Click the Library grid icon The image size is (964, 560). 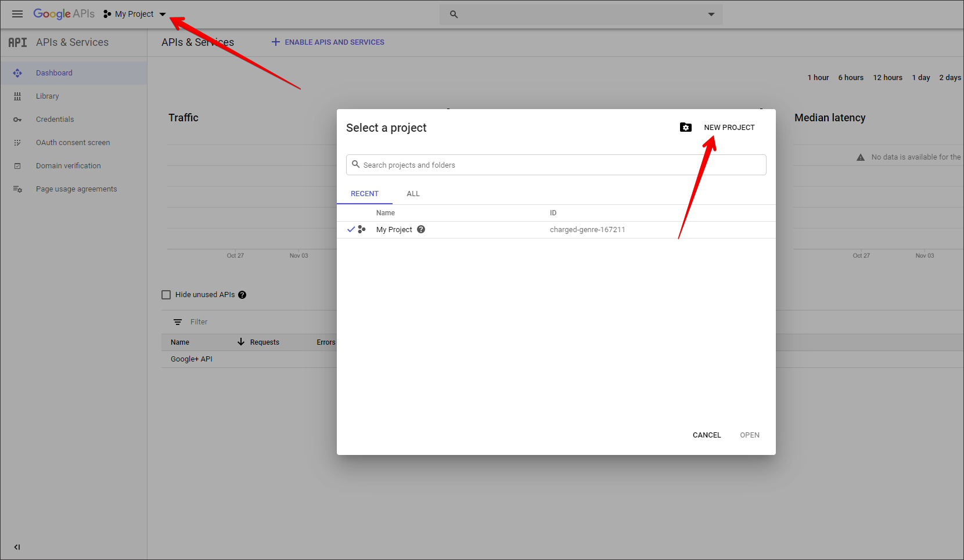[x=17, y=96]
